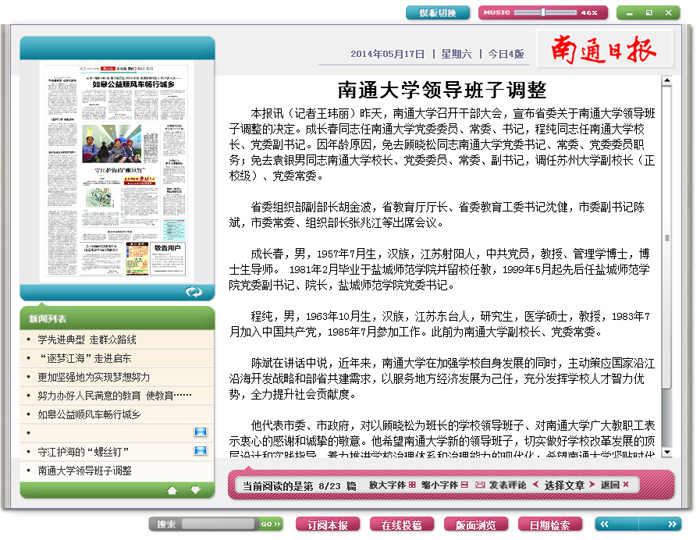This screenshot has width=700, height=540.
Task: Open article 学先进典型 走群众路线
Action: [87, 340]
